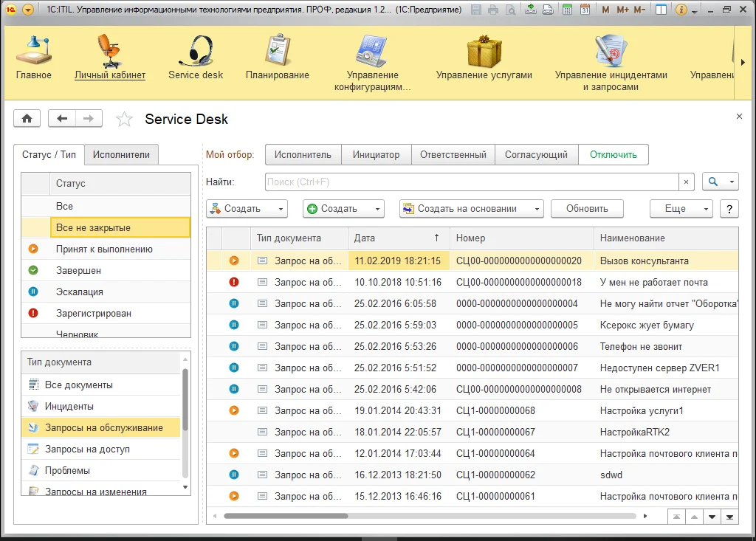756x541 pixels.
Task: Open help with the question mark button
Action: coord(729,209)
